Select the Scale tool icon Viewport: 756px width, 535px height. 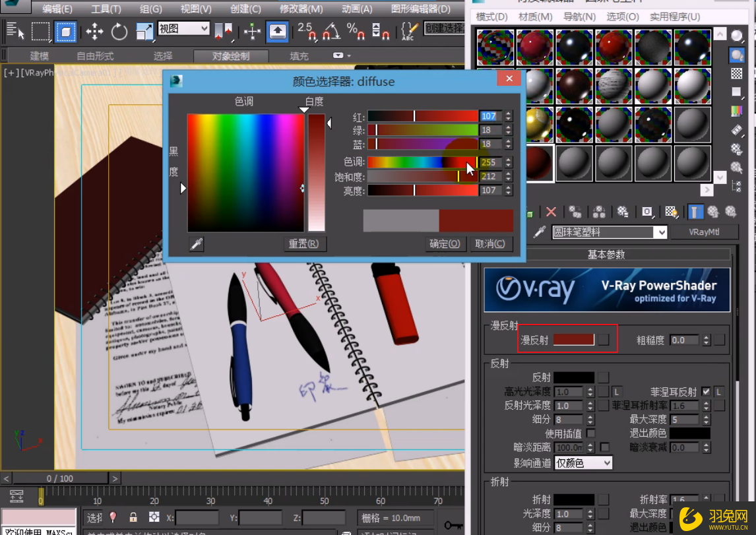144,32
